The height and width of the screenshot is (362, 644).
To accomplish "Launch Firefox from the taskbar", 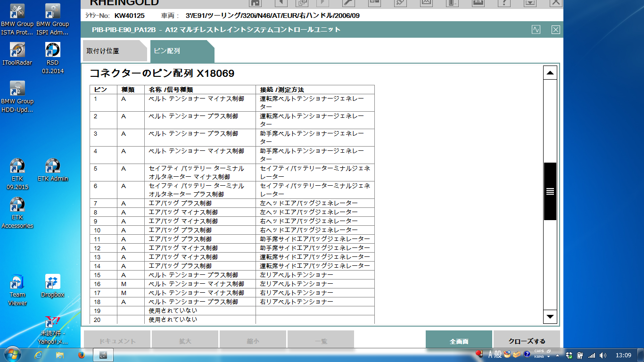I will click(x=81, y=354).
